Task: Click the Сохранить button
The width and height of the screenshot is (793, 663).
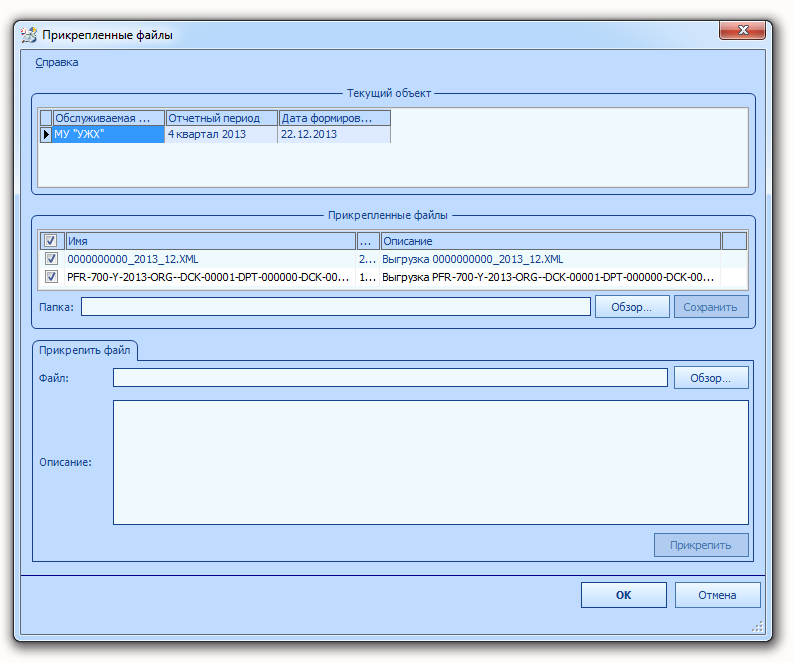Action: point(711,307)
